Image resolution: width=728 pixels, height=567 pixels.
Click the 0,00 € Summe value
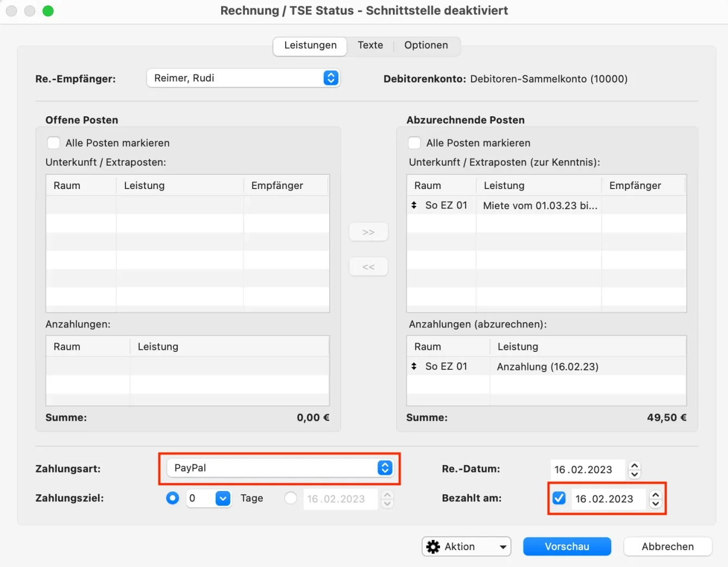[313, 417]
